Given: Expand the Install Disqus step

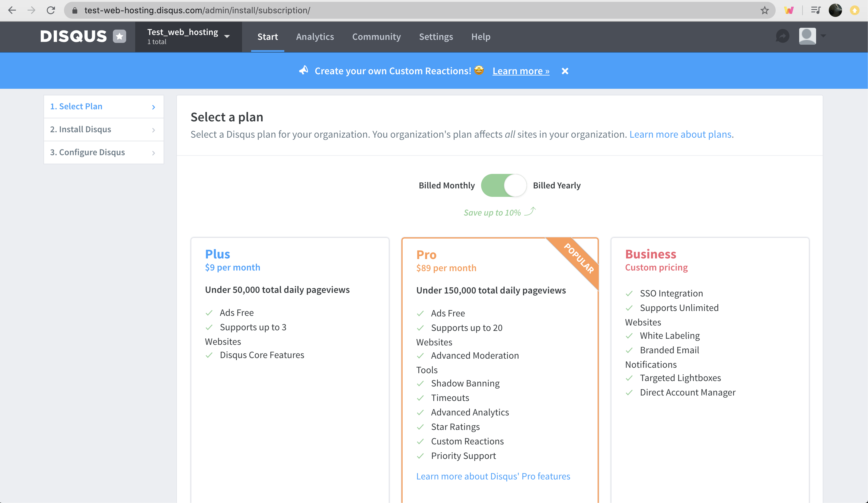Looking at the screenshot, I should pos(104,130).
